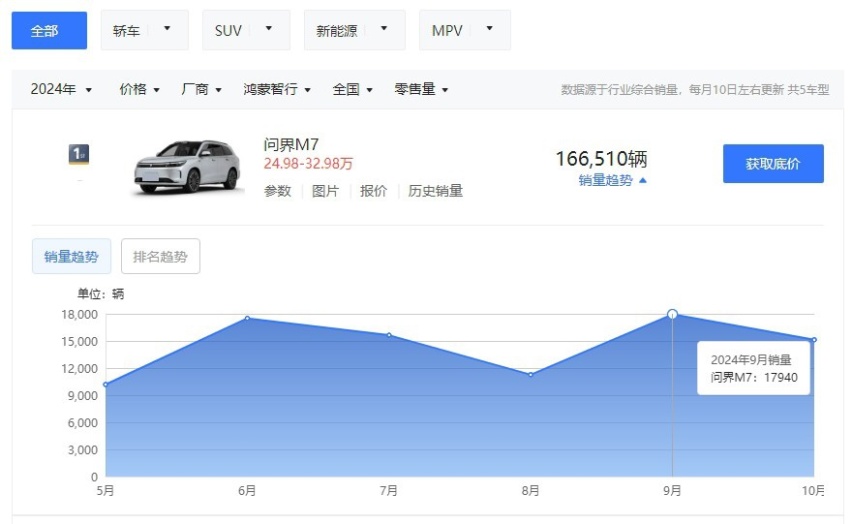The image size is (852, 524).
Task: Expand the 价格 filter
Action: (139, 89)
